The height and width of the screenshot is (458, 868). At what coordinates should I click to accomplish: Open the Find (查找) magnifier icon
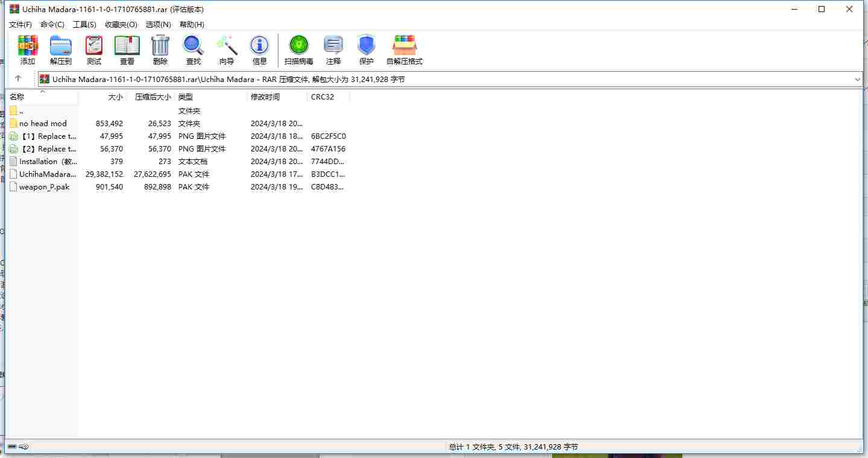click(193, 46)
